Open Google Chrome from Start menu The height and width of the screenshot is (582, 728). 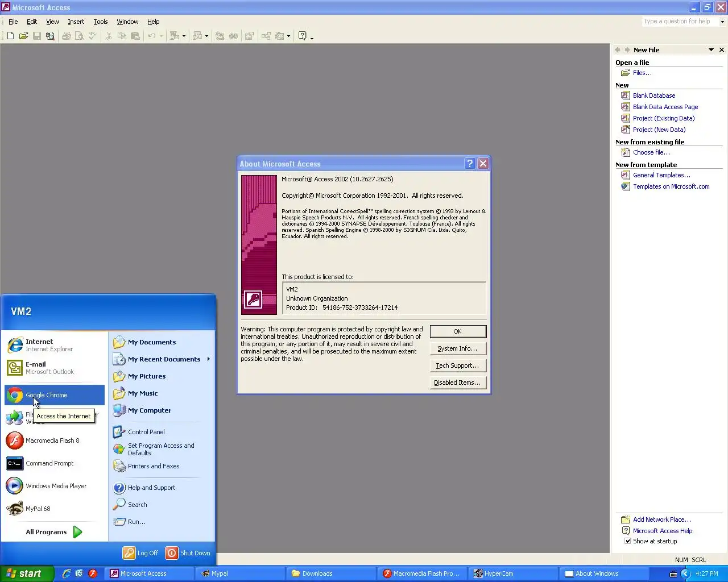[55, 395]
